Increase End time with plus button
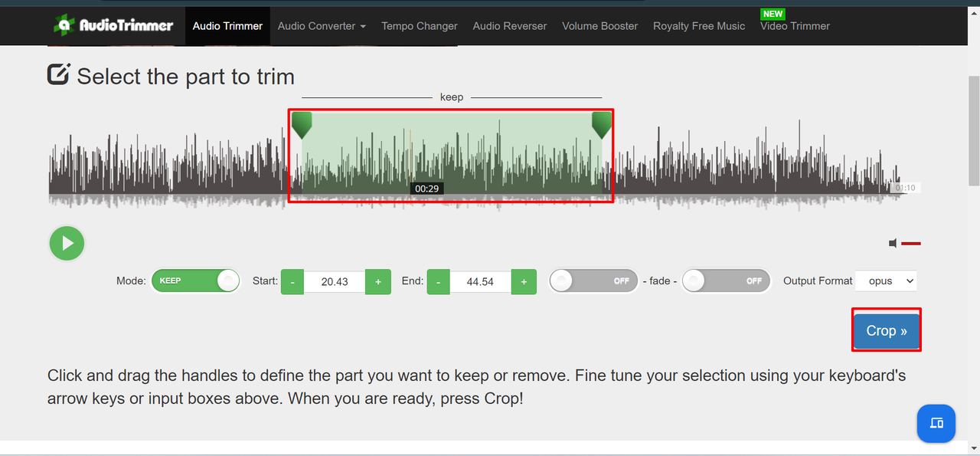The width and height of the screenshot is (980, 456). 524,282
